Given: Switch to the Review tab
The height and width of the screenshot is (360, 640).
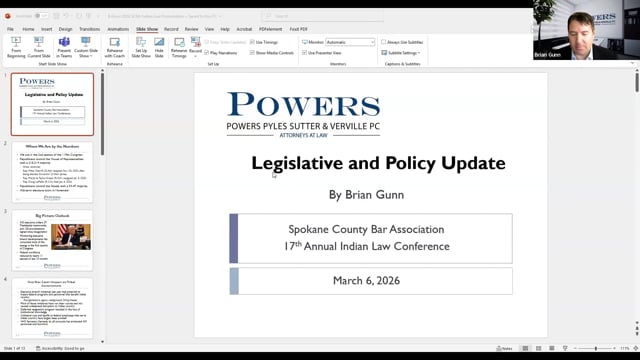Looking at the screenshot, I should click(191, 29).
